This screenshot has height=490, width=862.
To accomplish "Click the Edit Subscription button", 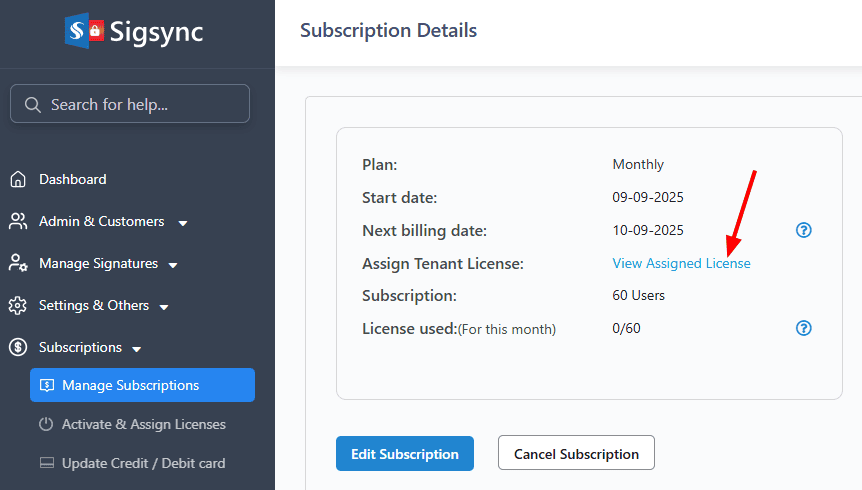I will (x=404, y=453).
